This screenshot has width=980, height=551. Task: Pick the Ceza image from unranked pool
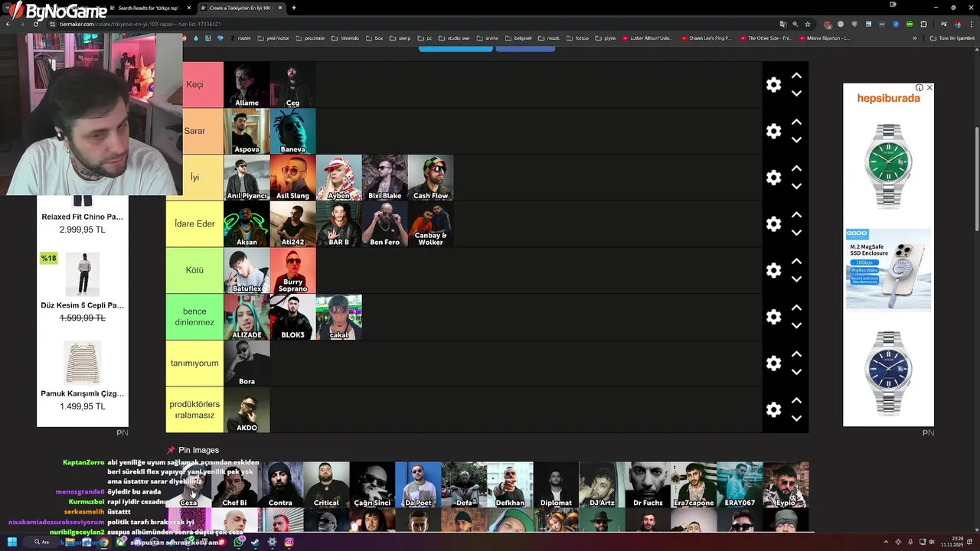[188, 484]
